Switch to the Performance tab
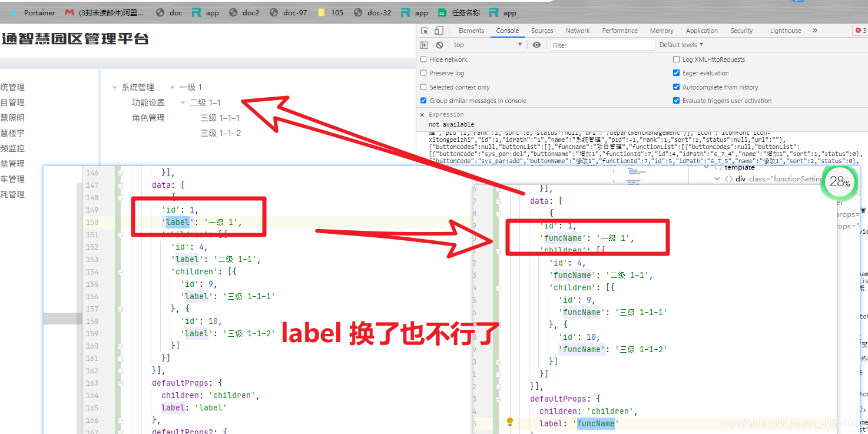 tap(619, 31)
